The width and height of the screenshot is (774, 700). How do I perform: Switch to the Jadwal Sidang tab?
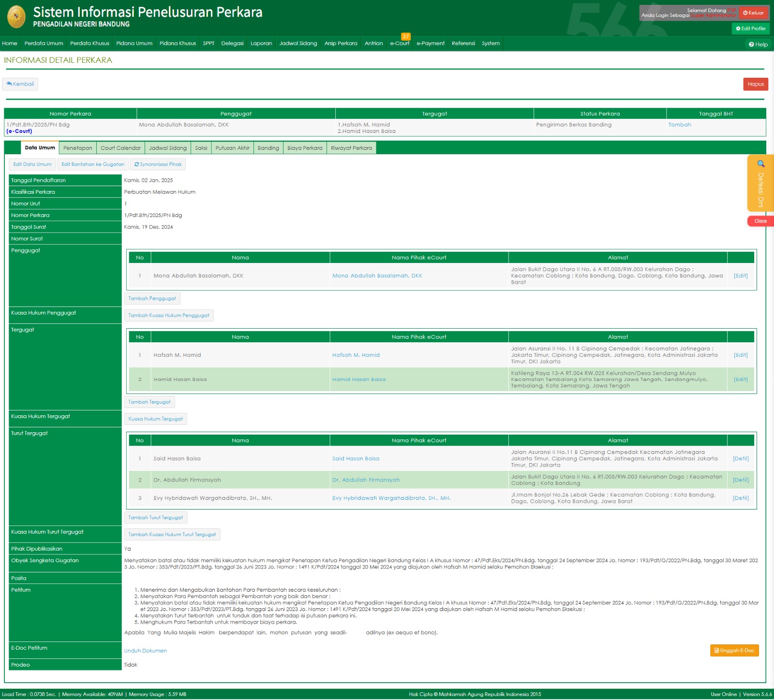point(167,148)
